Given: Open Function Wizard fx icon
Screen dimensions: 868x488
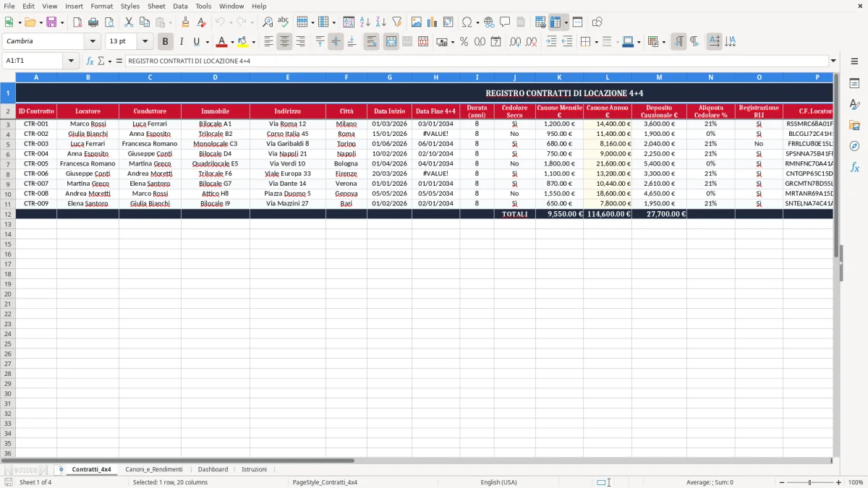Looking at the screenshot, I should coord(90,61).
